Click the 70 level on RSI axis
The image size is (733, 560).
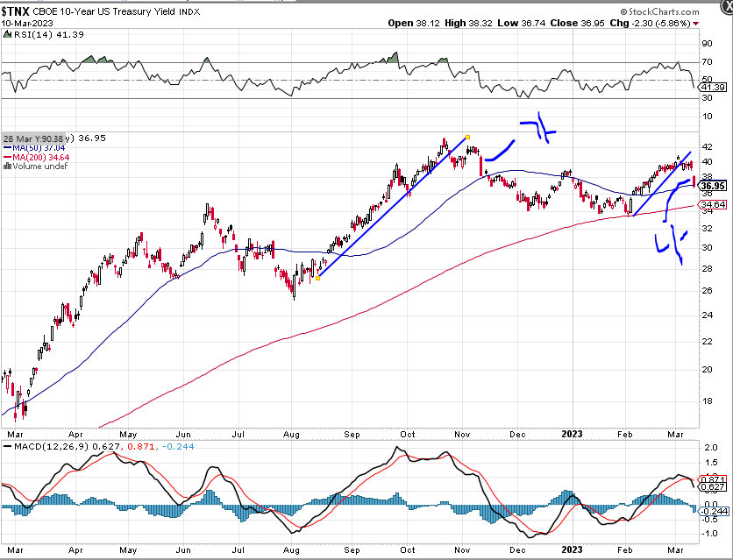point(708,61)
